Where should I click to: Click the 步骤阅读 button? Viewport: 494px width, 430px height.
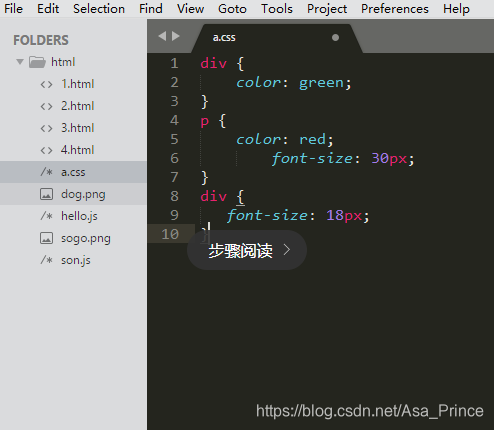pyautogui.click(x=247, y=250)
